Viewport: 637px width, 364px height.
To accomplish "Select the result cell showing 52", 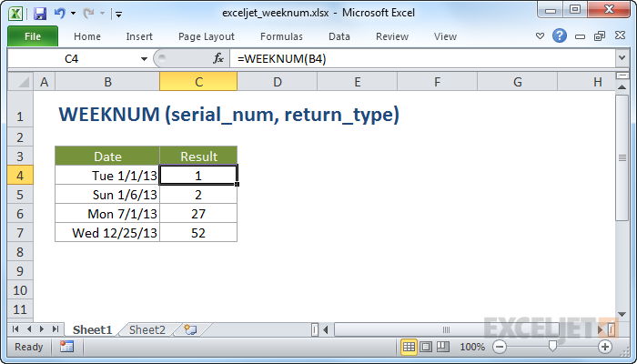I will [198, 233].
